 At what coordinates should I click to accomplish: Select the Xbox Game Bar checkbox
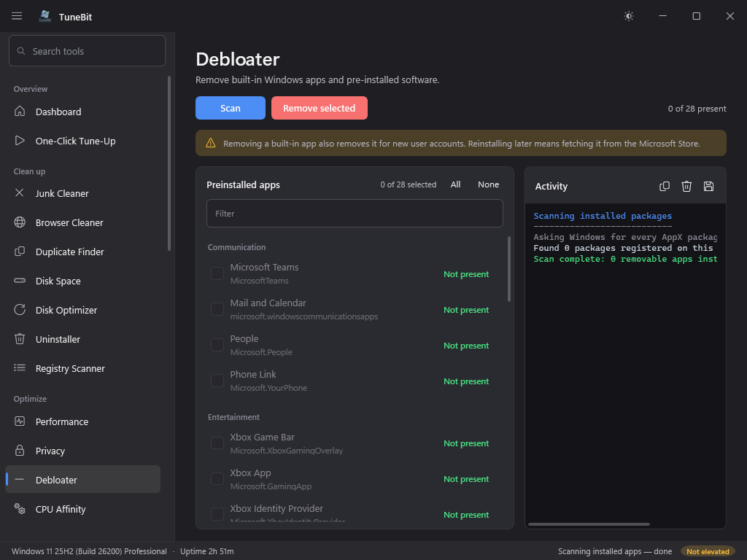coord(217,443)
